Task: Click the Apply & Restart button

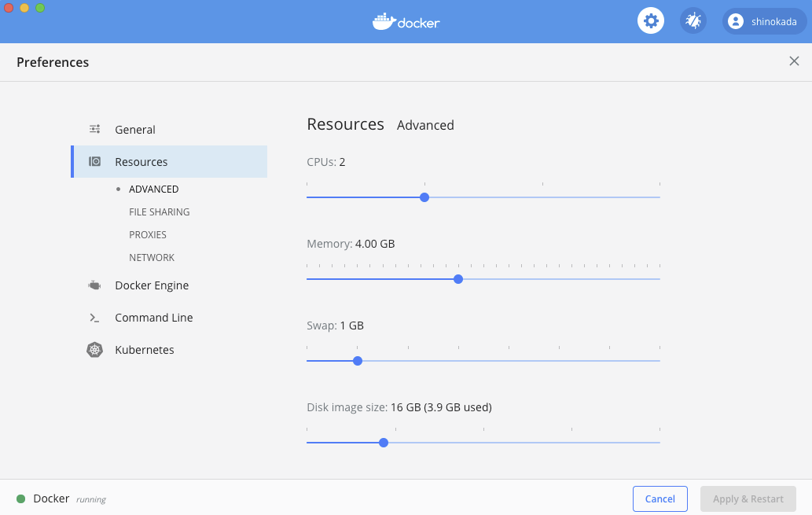Action: (x=748, y=498)
